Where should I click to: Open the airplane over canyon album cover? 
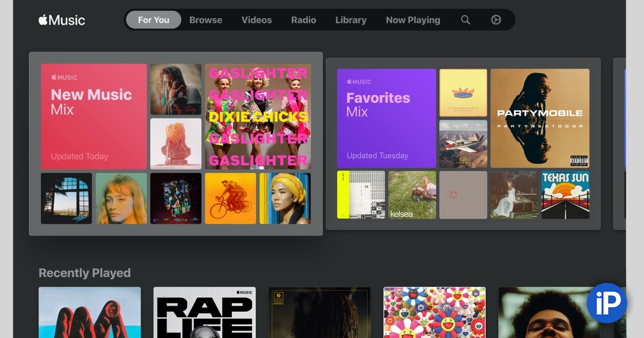tap(463, 144)
